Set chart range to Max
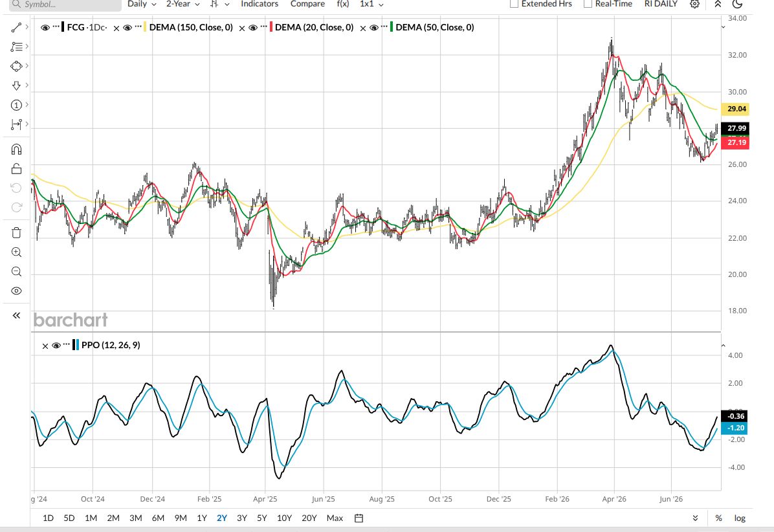The height and width of the screenshot is (532, 774). coord(335,518)
